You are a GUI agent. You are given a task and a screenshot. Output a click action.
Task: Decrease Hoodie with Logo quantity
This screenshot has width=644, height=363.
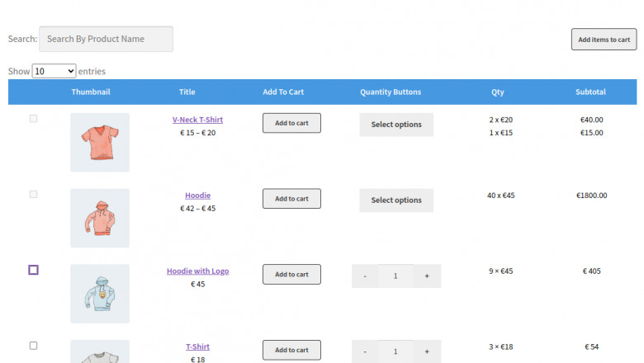[365, 276]
